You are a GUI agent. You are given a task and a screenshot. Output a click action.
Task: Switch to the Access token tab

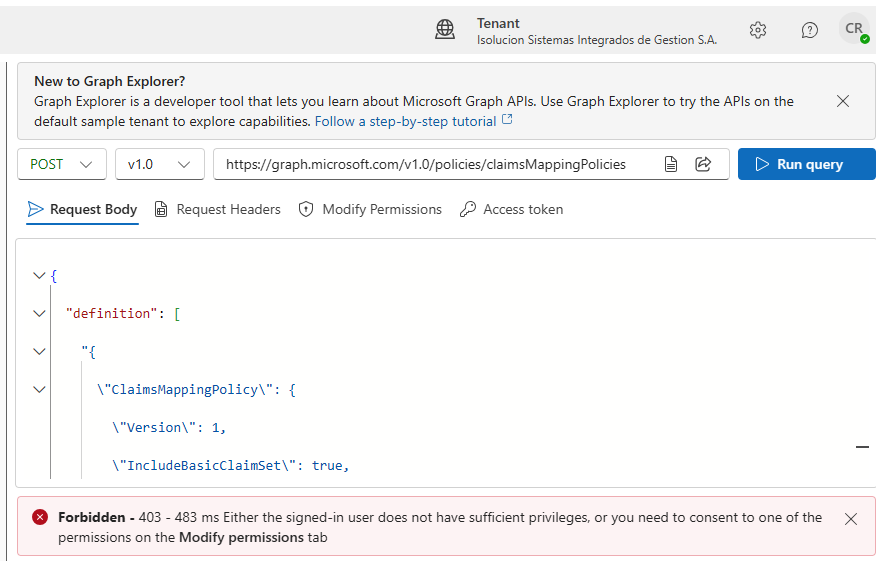pyautogui.click(x=512, y=210)
